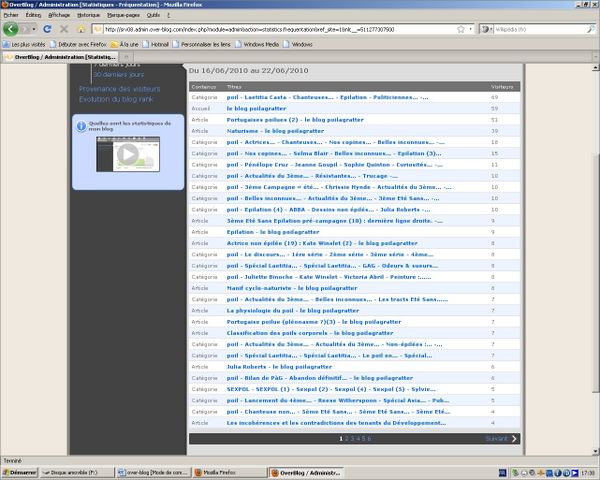Open Les incohérences et les contradictions link

click(x=336, y=423)
